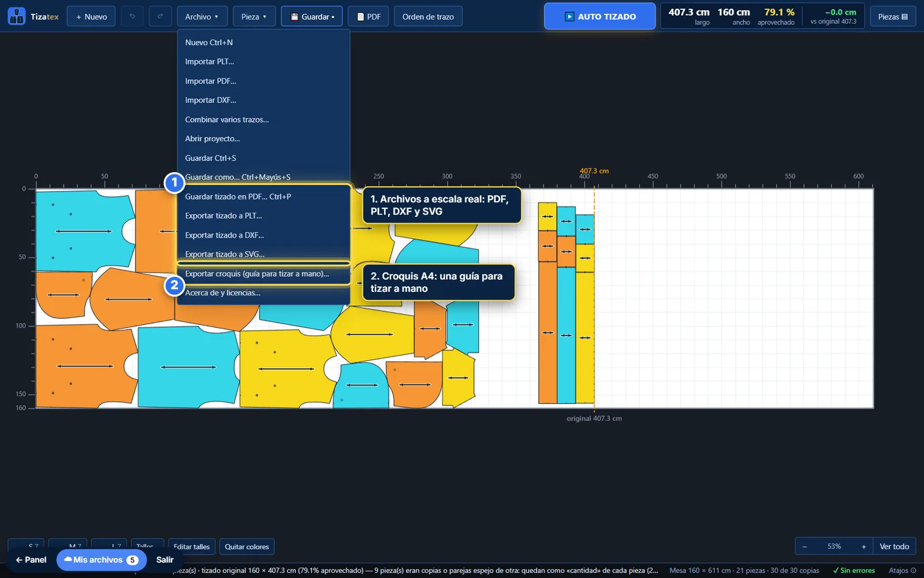Click the 53% zoom level value
The height and width of the screenshot is (578, 924).
pyautogui.click(x=834, y=546)
